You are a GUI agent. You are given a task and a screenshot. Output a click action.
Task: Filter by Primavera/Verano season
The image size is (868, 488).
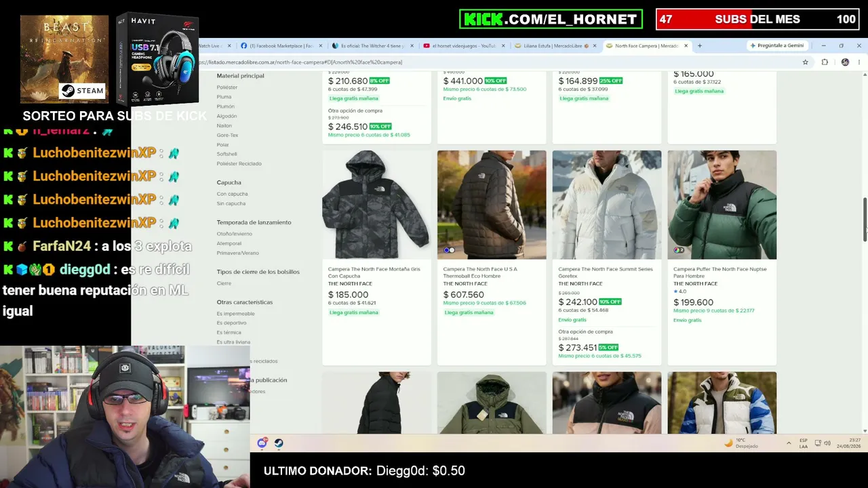click(238, 253)
